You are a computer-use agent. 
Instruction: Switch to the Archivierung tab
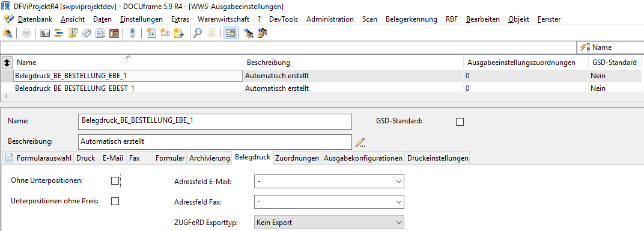coord(209,158)
